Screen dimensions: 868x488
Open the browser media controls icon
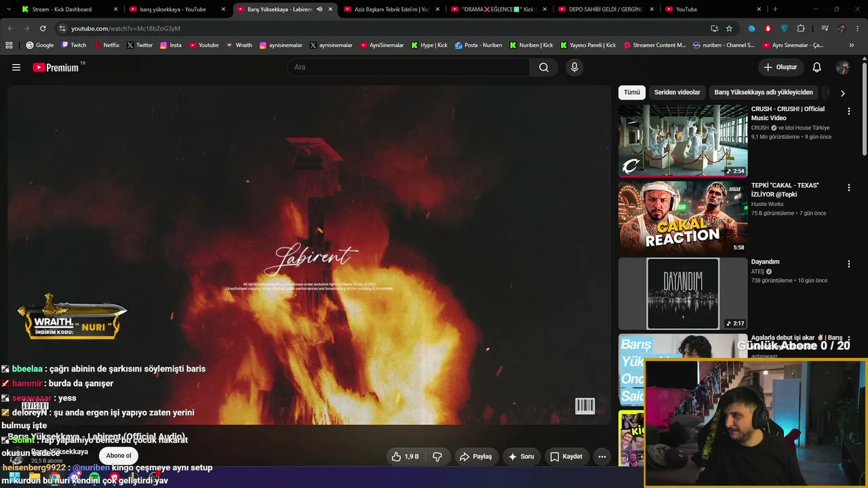[x=825, y=28]
